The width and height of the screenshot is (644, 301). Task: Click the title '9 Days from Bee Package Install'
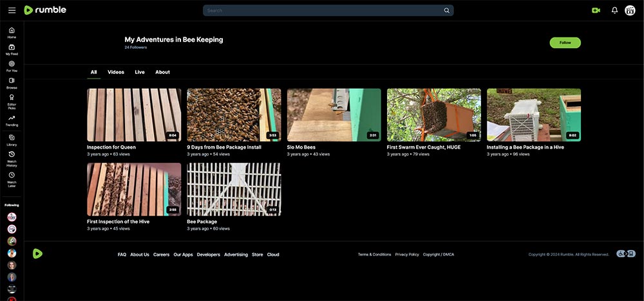(224, 147)
